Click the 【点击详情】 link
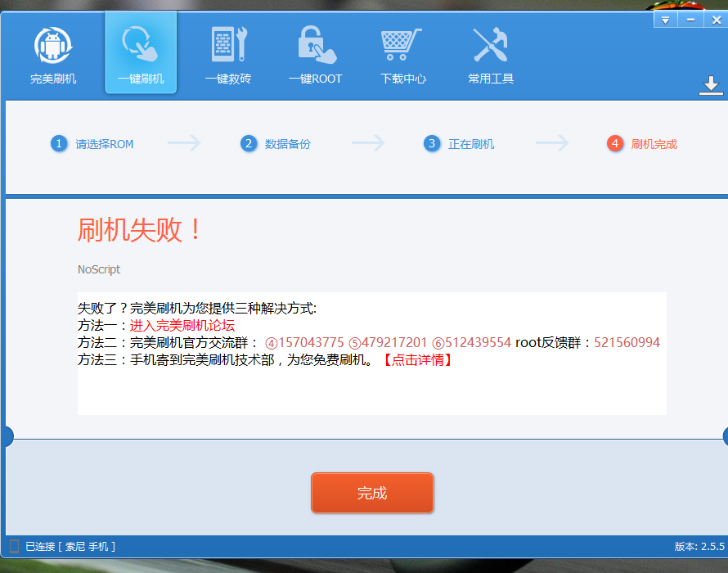The width and height of the screenshot is (728, 573). [417, 359]
